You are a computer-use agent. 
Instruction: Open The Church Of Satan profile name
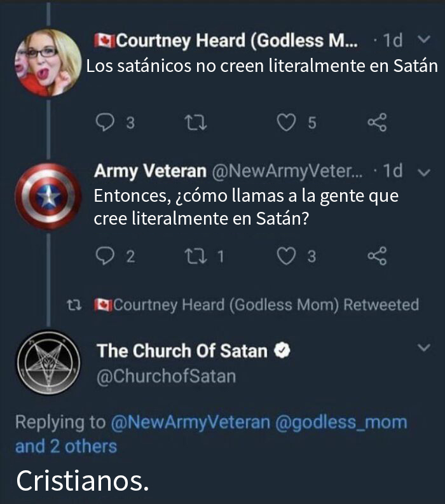coord(182,351)
